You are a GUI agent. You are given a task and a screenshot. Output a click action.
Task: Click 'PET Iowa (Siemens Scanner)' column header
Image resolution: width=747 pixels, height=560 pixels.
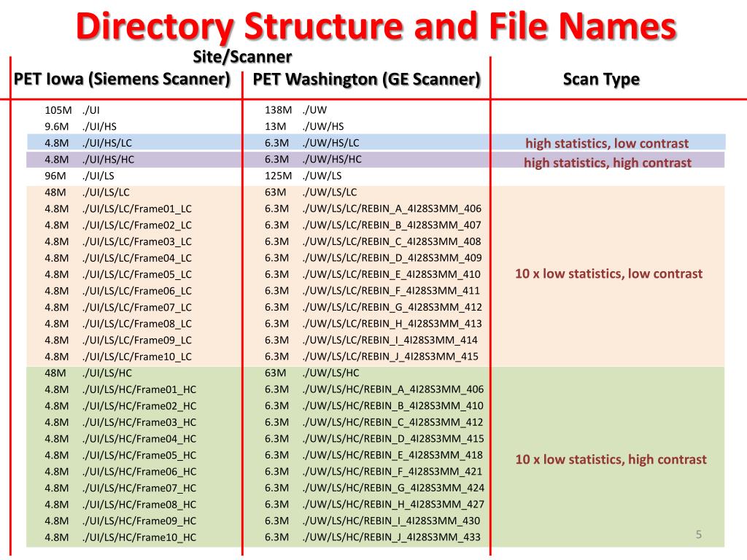click(122, 79)
